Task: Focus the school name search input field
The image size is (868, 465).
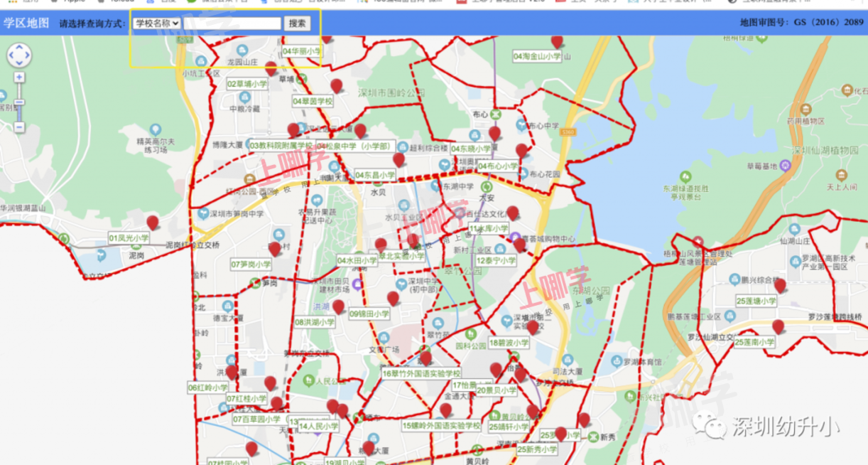Action: click(x=232, y=23)
